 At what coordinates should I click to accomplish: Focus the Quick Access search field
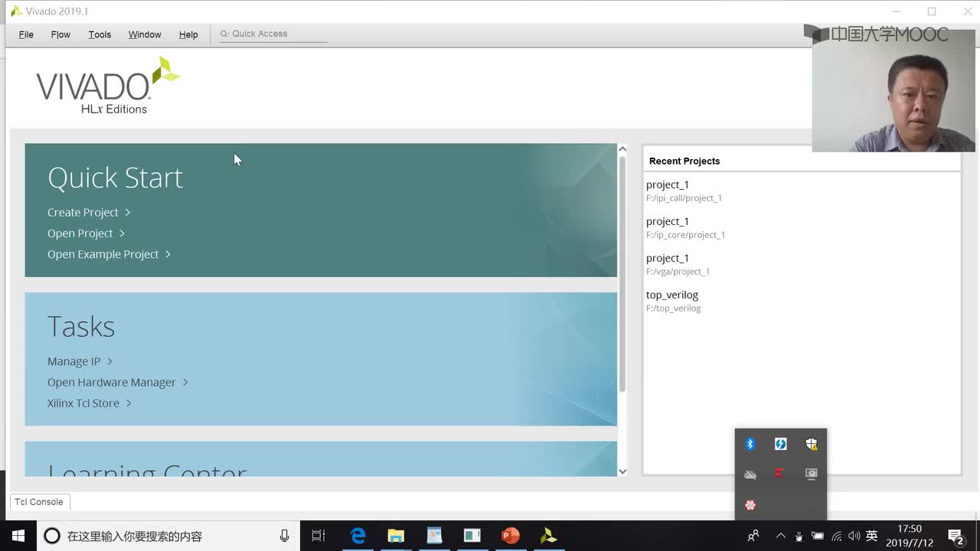[273, 34]
